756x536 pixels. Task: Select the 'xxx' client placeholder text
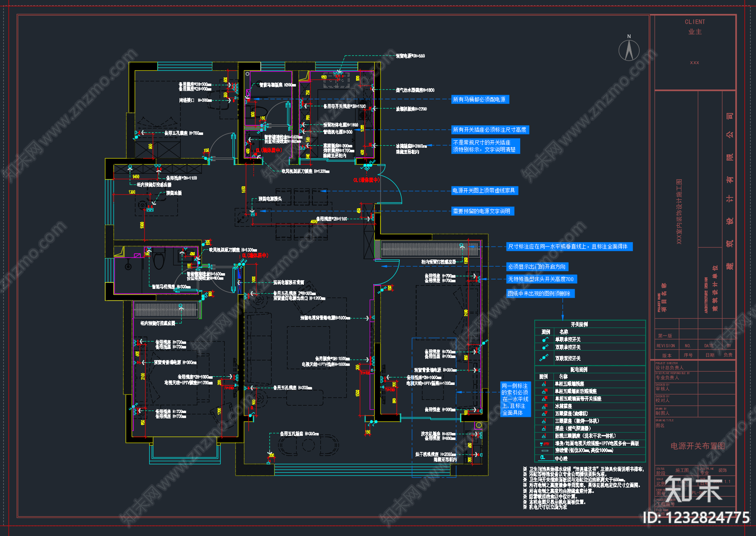695,63
